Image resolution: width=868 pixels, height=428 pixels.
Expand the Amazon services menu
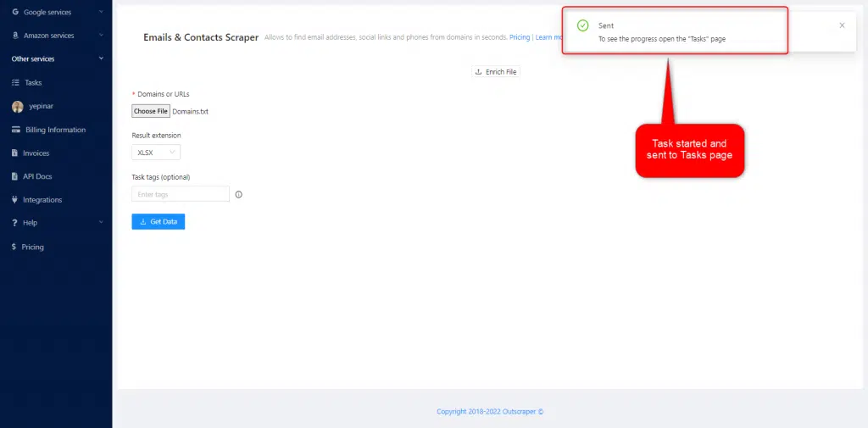101,36
